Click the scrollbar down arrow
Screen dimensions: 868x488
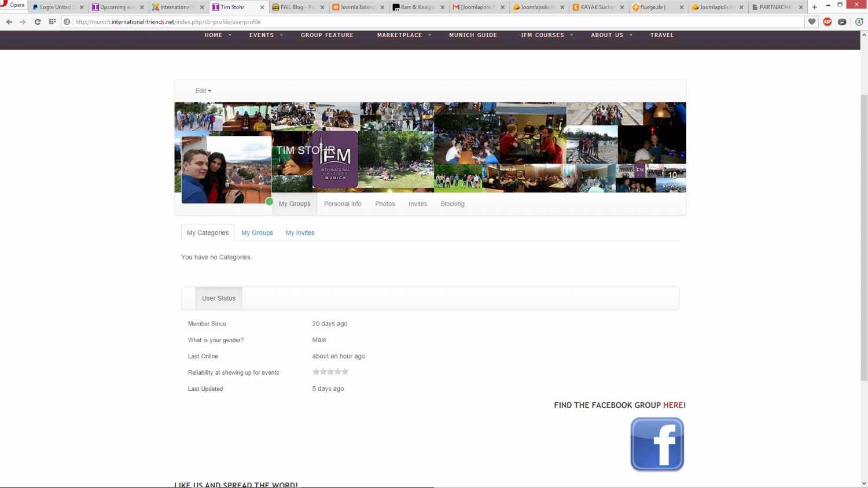coord(864,483)
